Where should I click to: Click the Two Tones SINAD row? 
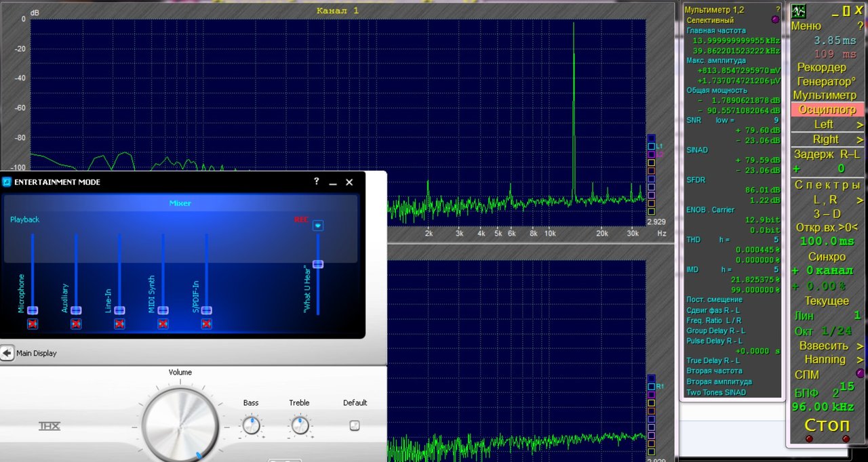coord(715,392)
